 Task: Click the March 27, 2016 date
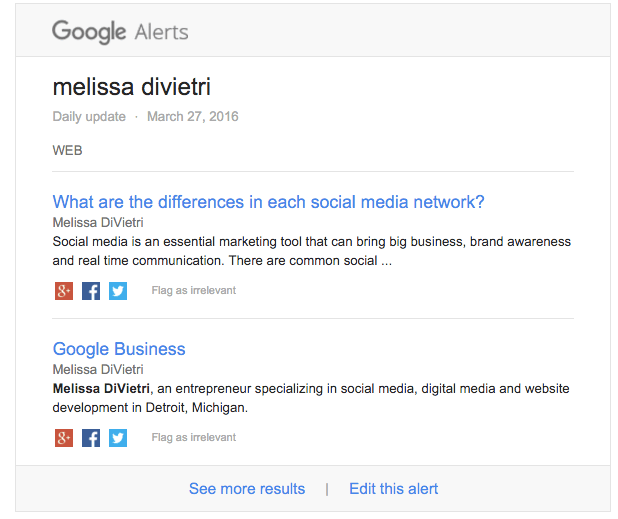(193, 117)
